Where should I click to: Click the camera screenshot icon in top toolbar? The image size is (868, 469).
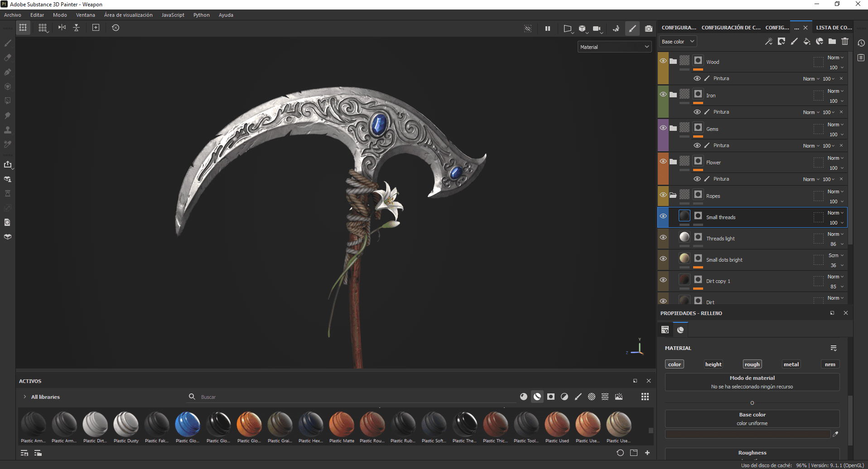coord(649,29)
